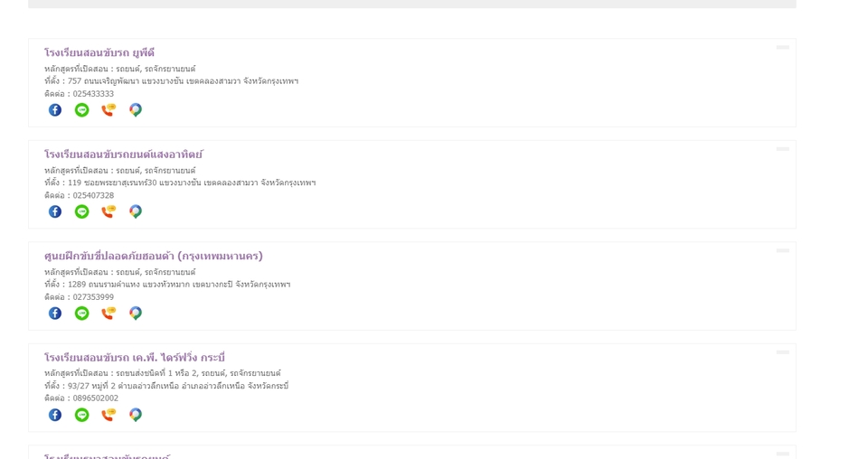868x459 pixels.
Task: Click phone call icon for โรงเรียนสอนขับรถยนต์แสงอาทิตย์
Action: click(x=108, y=211)
